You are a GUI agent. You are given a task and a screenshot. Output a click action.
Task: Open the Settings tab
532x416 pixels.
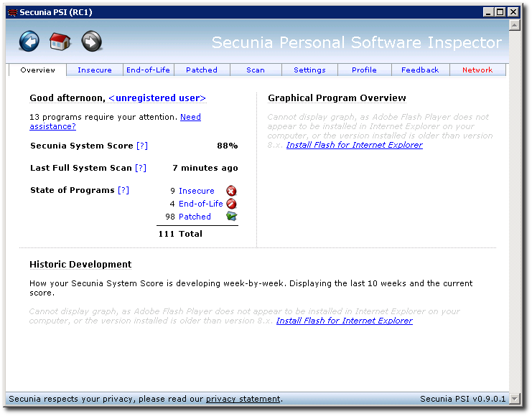[x=309, y=70]
